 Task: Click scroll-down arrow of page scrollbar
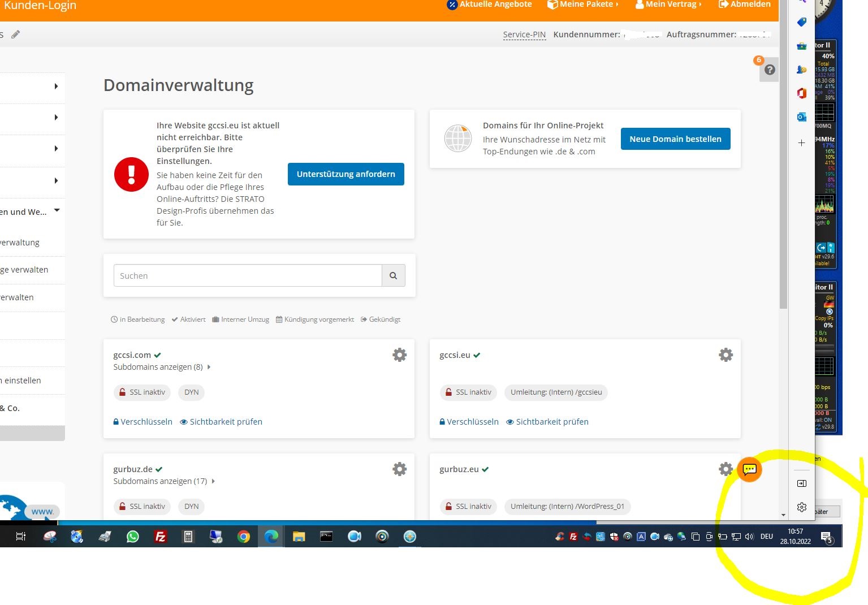pos(783,515)
